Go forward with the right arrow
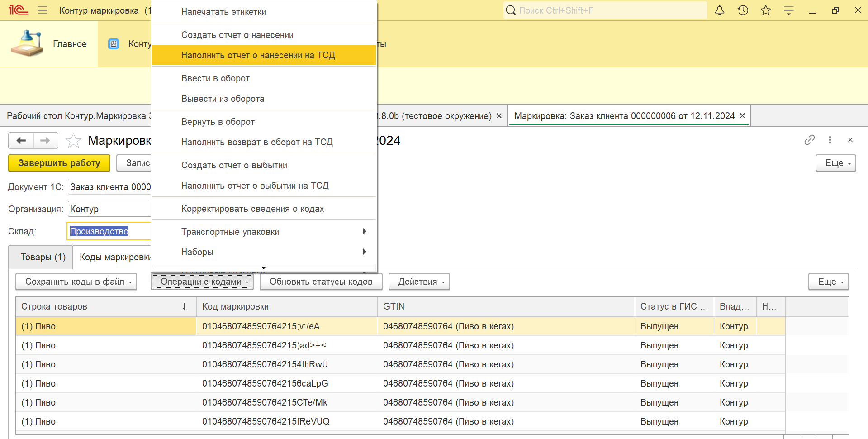Image resolution: width=868 pixels, height=439 pixels. point(45,140)
